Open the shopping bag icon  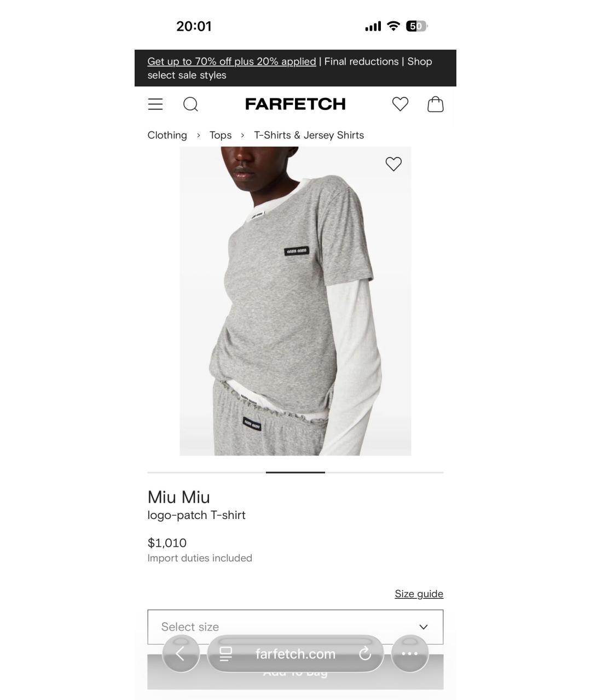pos(435,104)
